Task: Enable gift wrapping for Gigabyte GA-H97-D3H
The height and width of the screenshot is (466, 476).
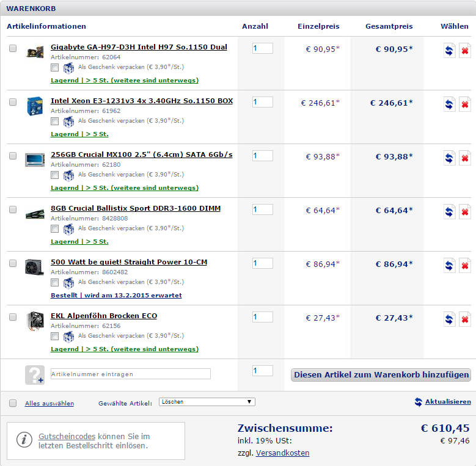Action: coord(54,67)
